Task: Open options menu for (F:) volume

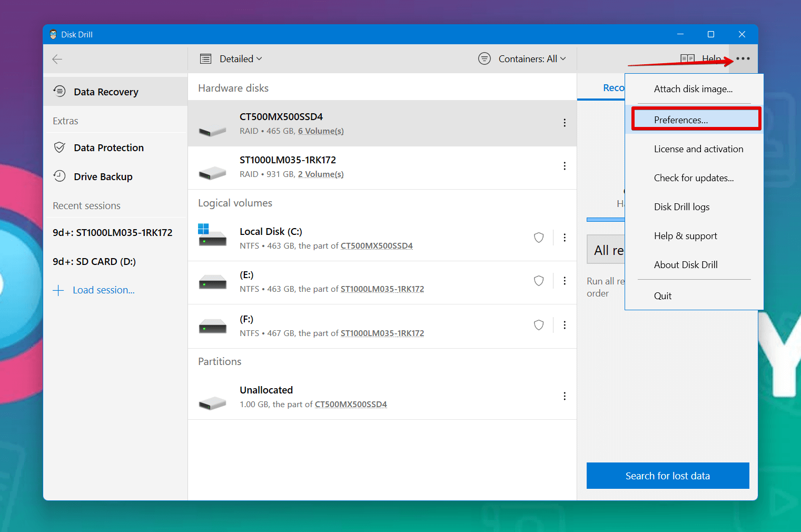Action: click(565, 325)
